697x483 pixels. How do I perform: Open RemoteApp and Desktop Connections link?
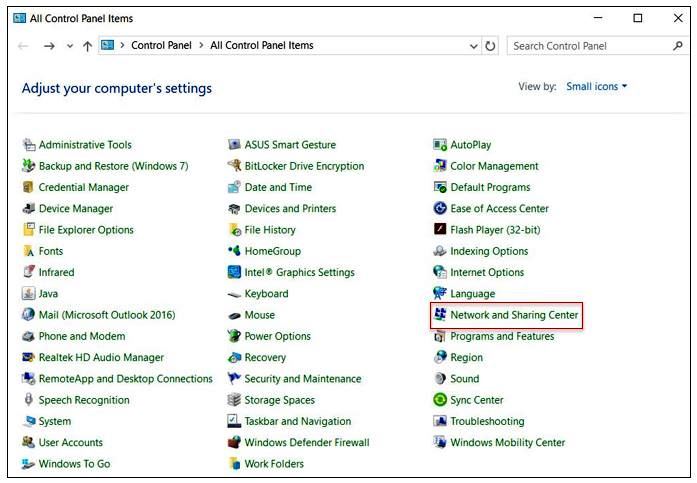[126, 379]
